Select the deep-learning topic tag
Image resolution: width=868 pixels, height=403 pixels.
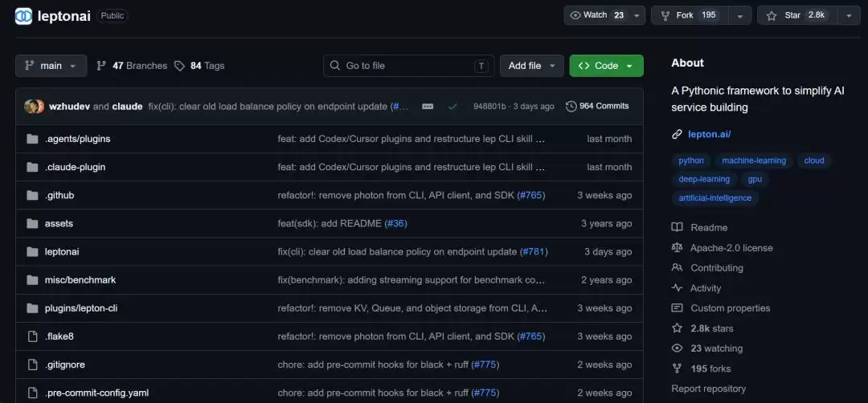703,179
